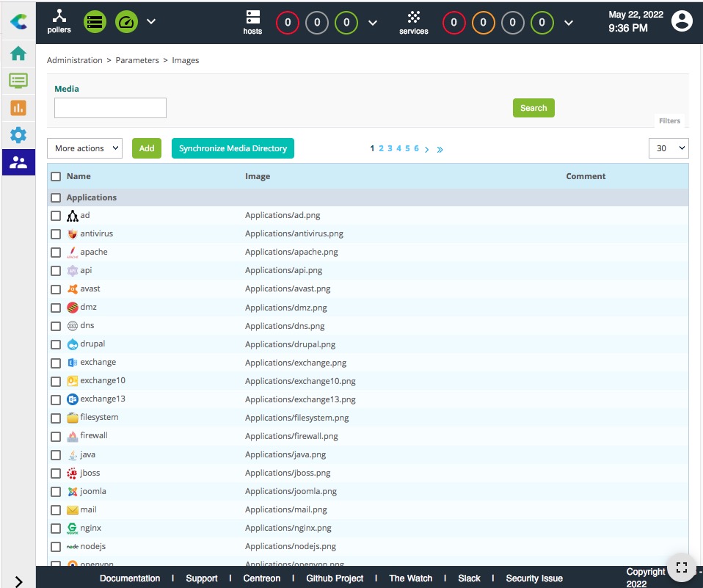This screenshot has width=703, height=588.
Task: Click the Monitoring sidebar icon
Action: pyautogui.click(x=18, y=81)
